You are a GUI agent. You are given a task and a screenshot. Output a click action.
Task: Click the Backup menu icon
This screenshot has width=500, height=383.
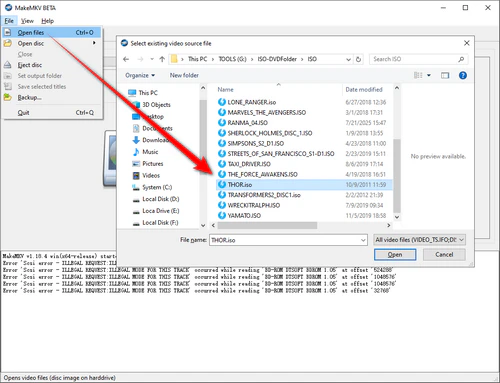tap(8, 97)
